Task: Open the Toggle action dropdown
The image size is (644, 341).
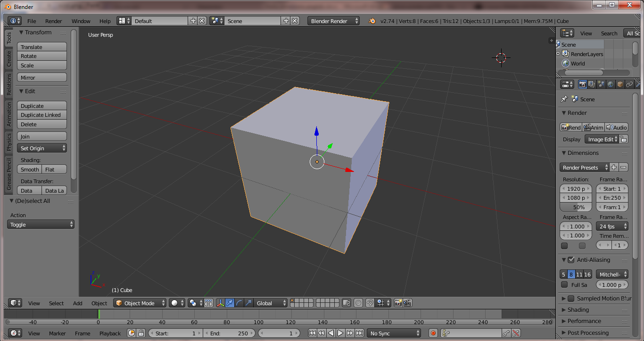Action: coord(41,224)
